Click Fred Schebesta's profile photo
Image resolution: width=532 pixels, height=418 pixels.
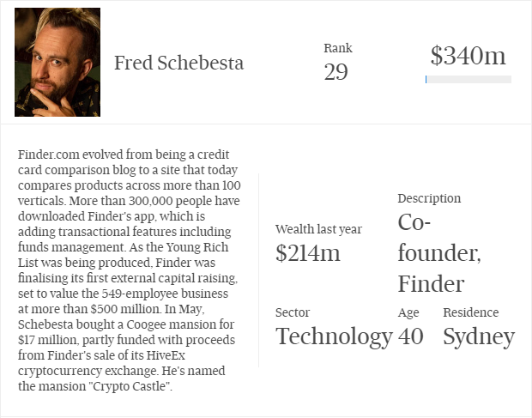pyautogui.click(x=57, y=63)
